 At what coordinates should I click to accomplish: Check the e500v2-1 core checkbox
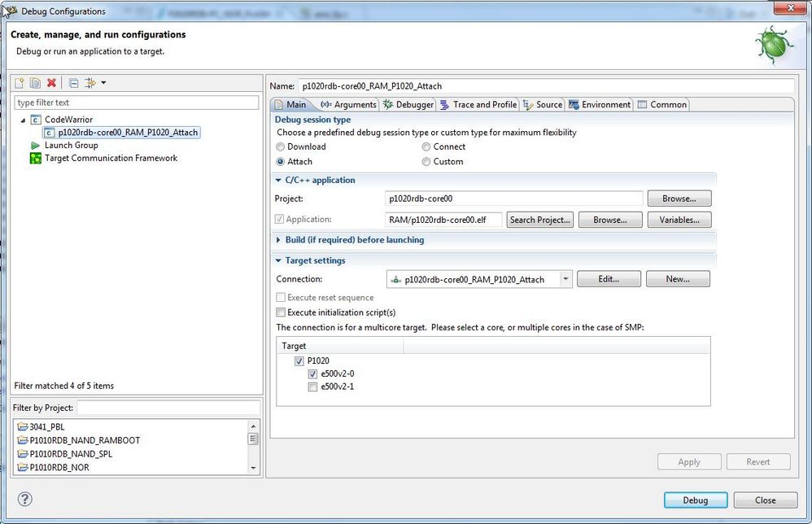point(312,386)
